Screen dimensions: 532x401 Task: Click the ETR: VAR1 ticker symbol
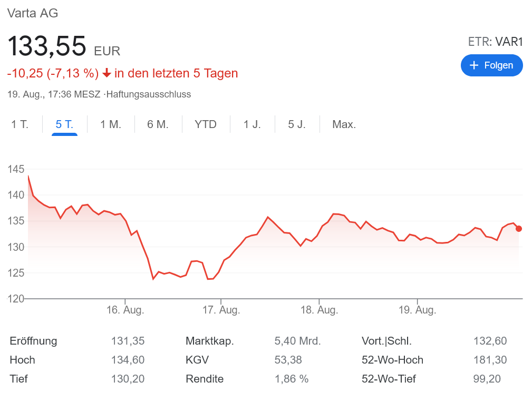[495, 42]
